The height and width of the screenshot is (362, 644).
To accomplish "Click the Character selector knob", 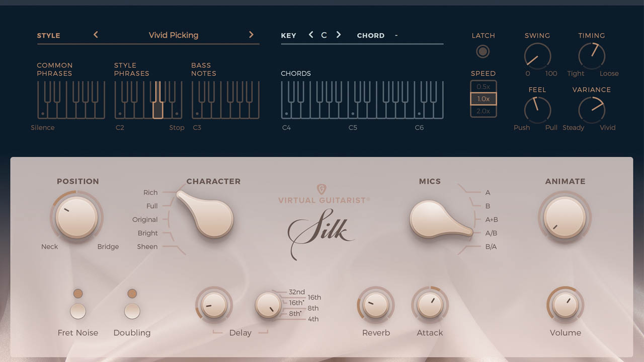I will point(206,215).
